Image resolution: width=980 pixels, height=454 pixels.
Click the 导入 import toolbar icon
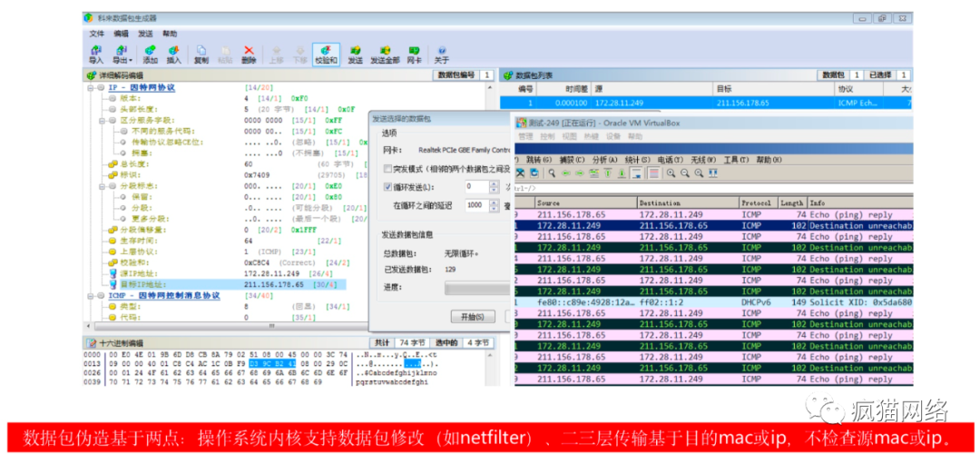click(95, 54)
